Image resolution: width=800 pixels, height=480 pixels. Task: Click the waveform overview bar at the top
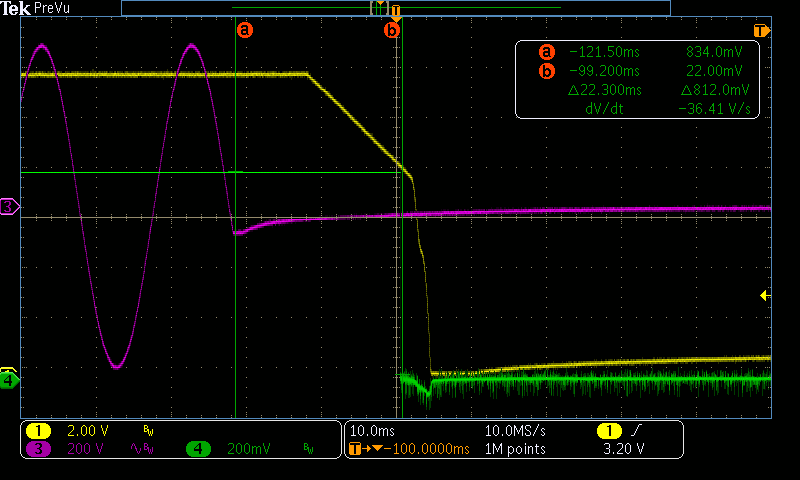coord(395,8)
